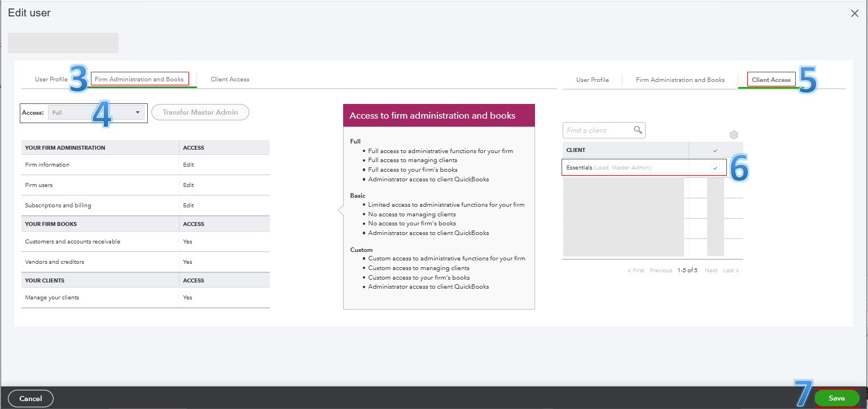Click the Transfer Master Admin button
This screenshot has width=868, height=409.
[200, 112]
